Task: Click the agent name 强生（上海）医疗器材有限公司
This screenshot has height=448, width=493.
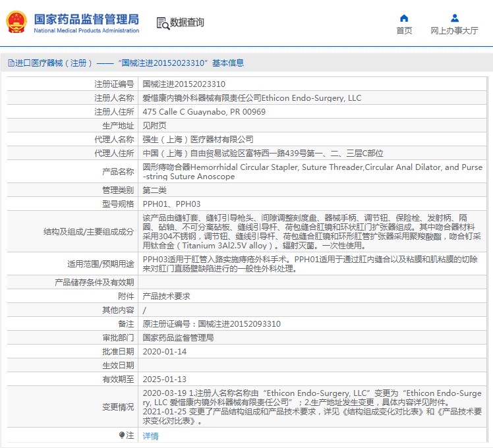Action: (x=198, y=140)
